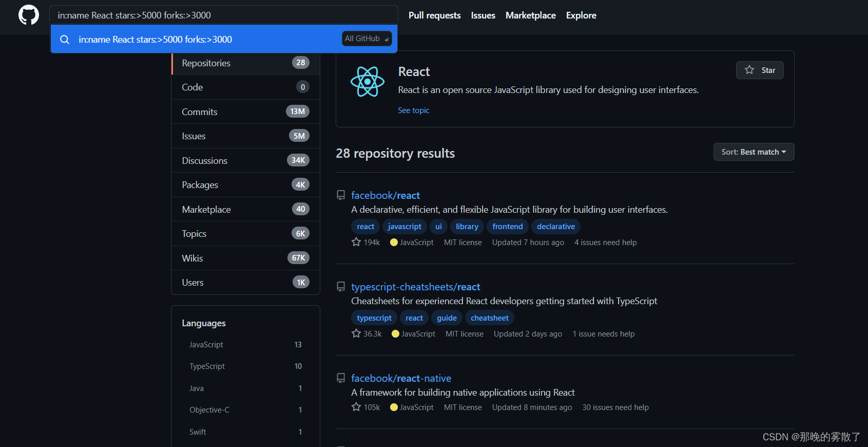Click the typescript topic tag

pyautogui.click(x=374, y=318)
